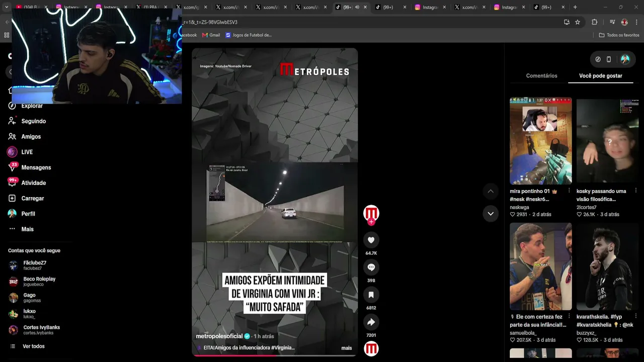
Task: Save the video with the bookmark icon
Action: pyautogui.click(x=371, y=295)
